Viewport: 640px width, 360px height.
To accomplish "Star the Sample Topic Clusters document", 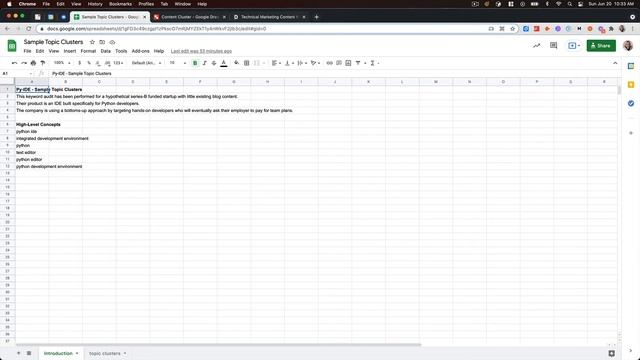I will coord(92,42).
